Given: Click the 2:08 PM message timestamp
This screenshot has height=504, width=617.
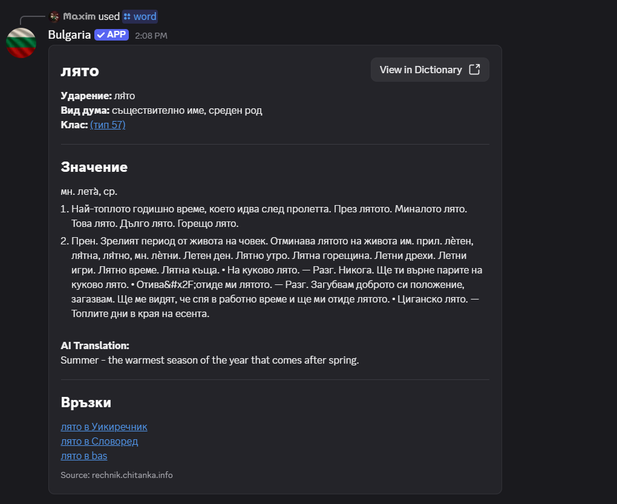Looking at the screenshot, I should 151,36.
